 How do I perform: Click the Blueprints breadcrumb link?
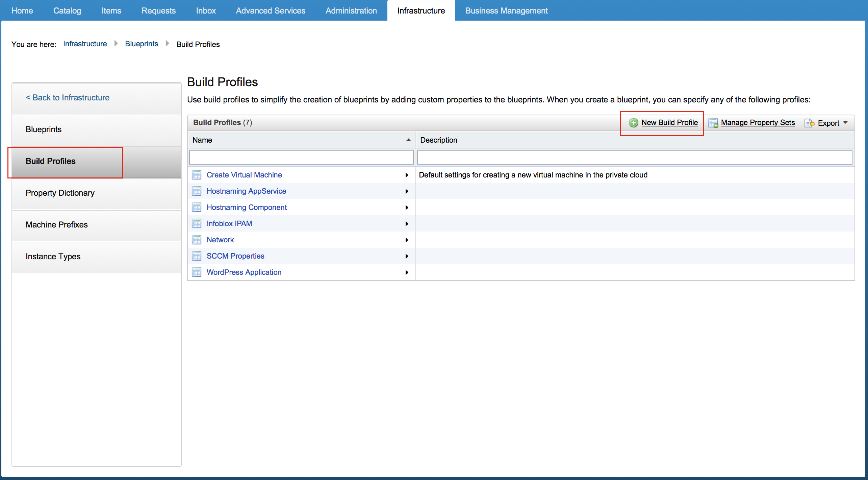[x=141, y=44]
